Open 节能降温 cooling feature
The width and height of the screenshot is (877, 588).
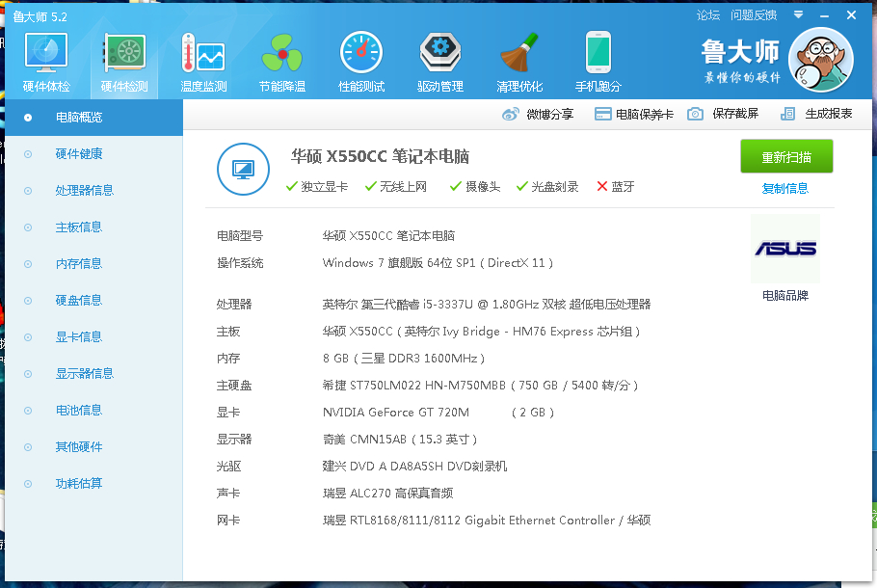pyautogui.click(x=281, y=58)
